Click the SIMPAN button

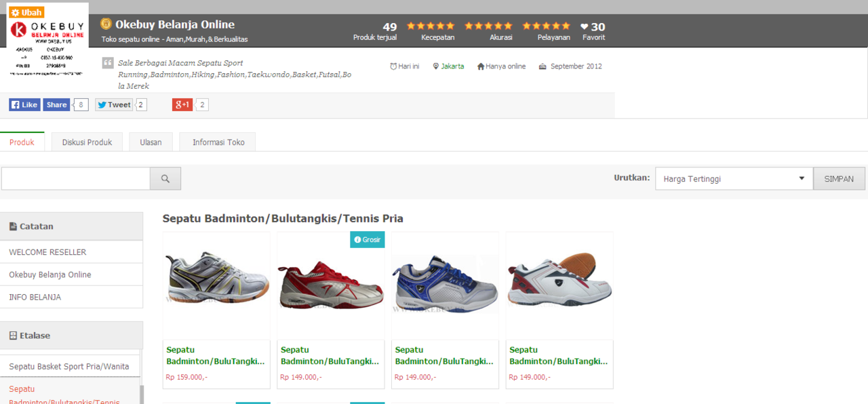[840, 179]
